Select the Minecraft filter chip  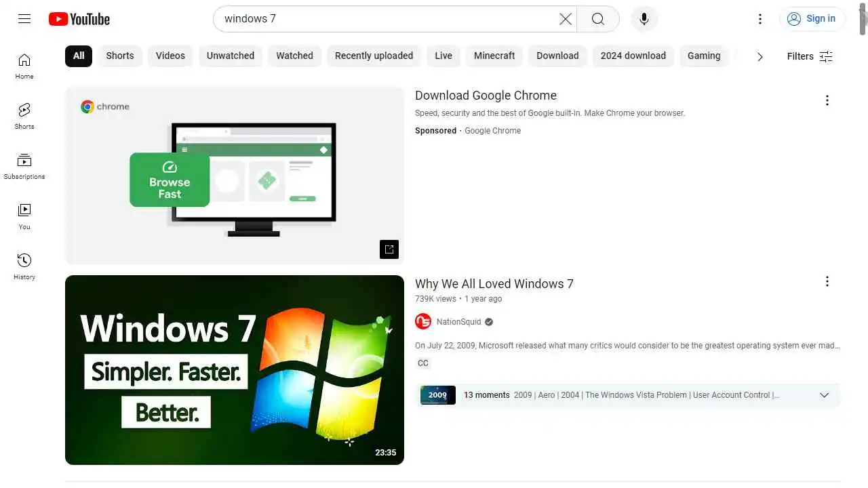494,56
